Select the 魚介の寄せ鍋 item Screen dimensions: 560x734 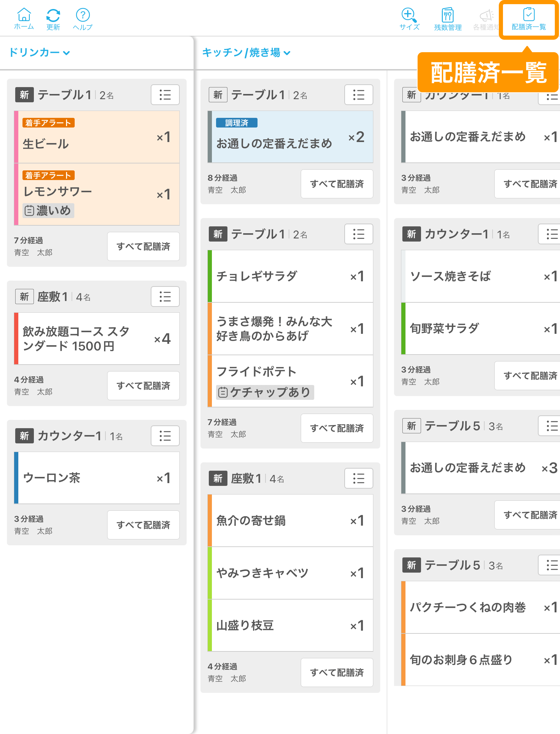coord(290,520)
